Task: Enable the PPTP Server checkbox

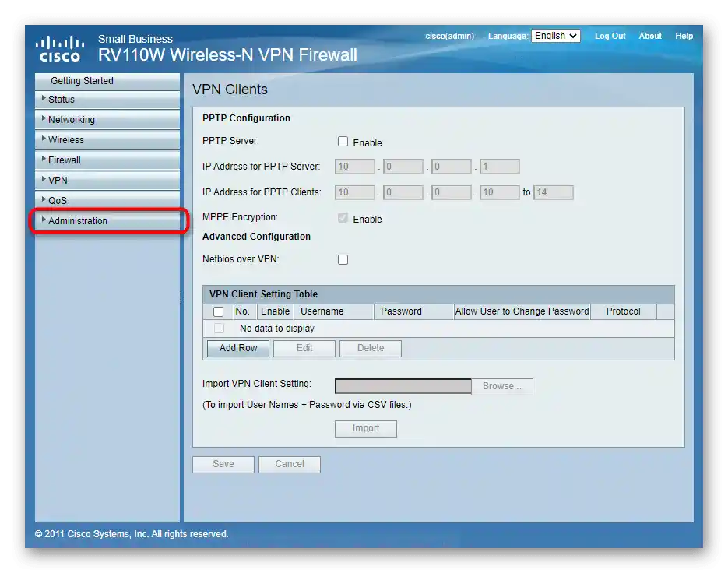Action: [x=343, y=142]
